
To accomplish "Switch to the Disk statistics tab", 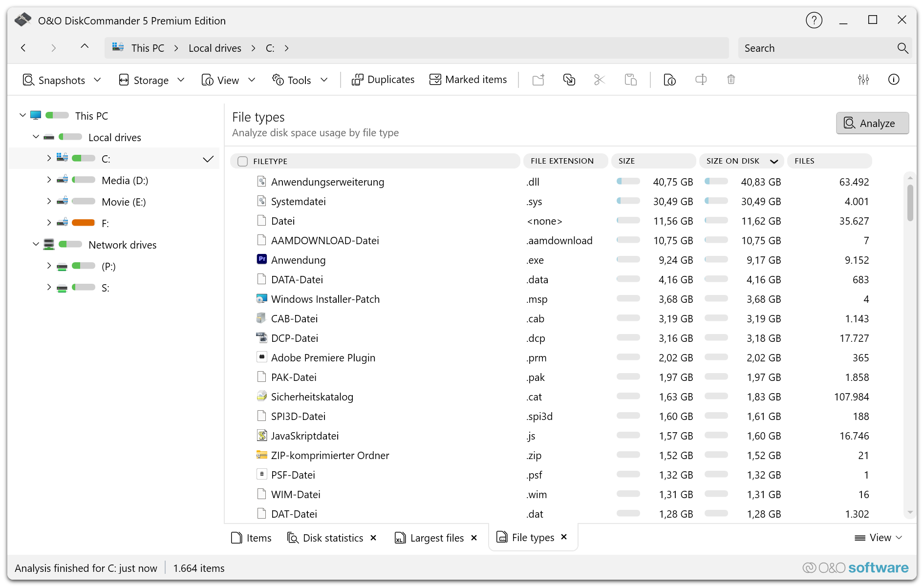I will 326,538.
